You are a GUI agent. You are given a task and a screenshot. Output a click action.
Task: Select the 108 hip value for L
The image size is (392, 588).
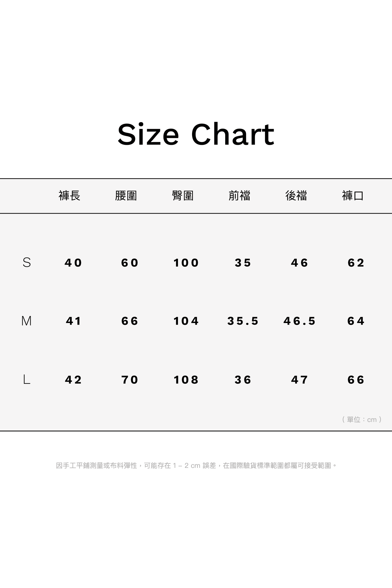[186, 380]
